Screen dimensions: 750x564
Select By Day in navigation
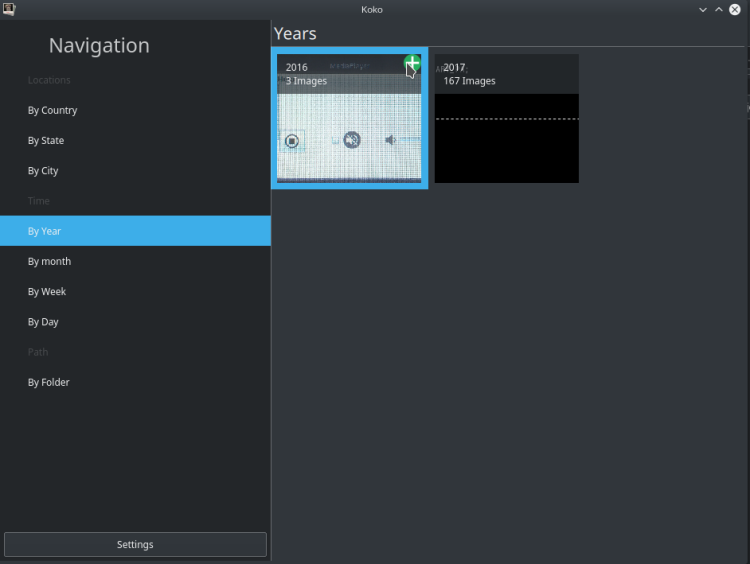tap(135, 321)
